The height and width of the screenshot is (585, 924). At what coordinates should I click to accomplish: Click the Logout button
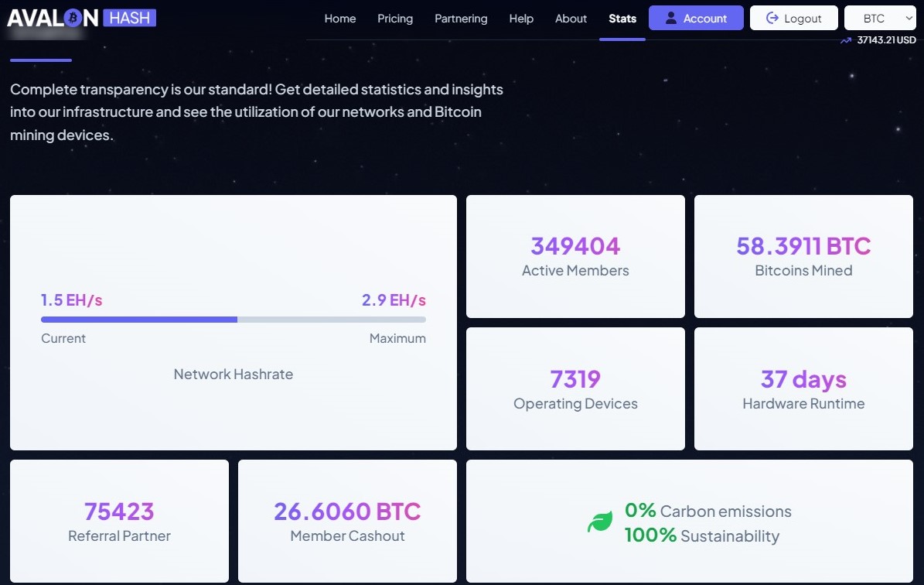[x=794, y=19]
